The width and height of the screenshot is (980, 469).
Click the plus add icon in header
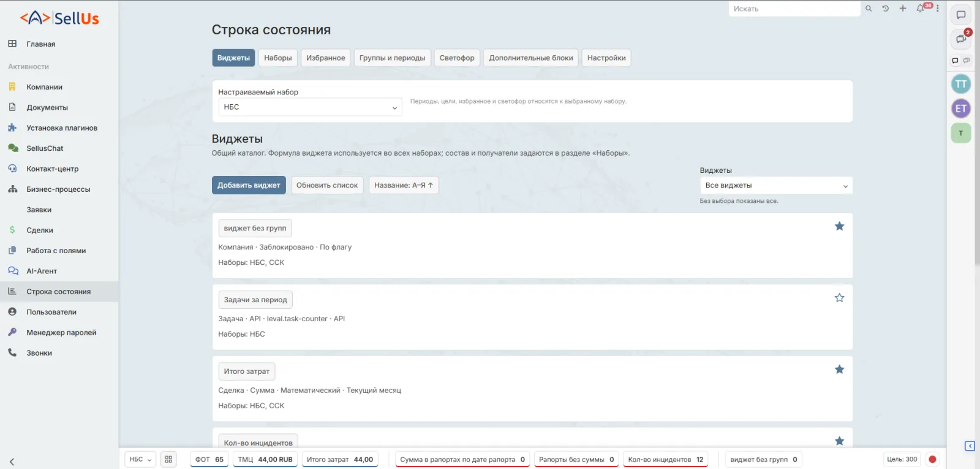pos(903,9)
